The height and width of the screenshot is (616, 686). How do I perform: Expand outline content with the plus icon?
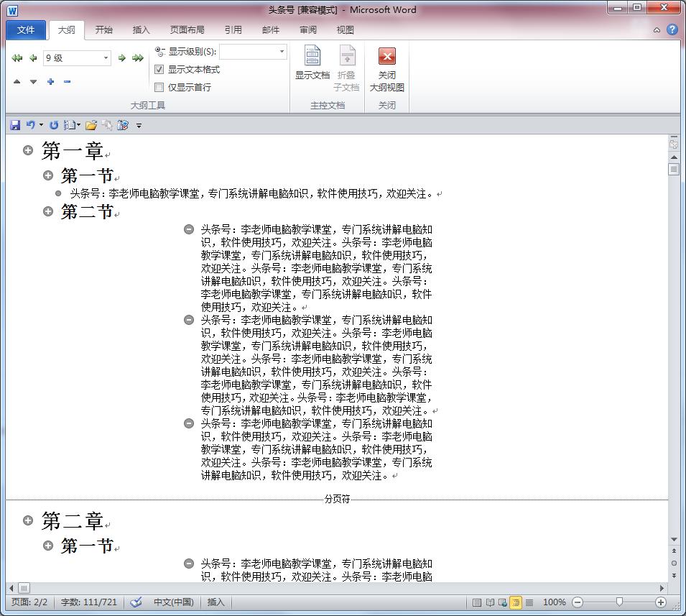point(50,81)
